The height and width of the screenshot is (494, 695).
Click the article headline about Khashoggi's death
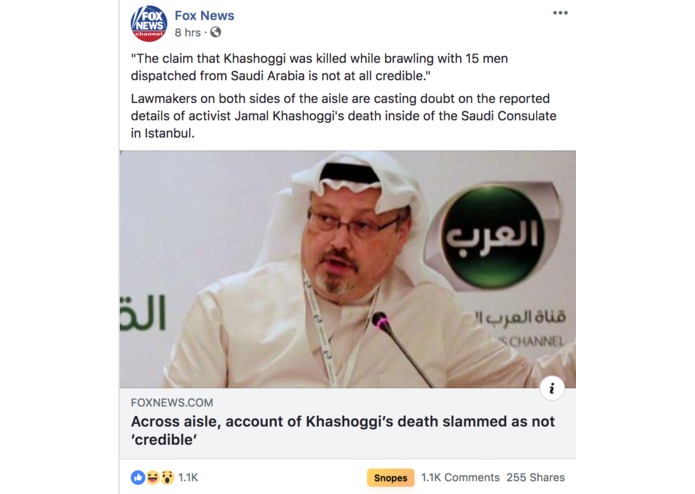click(343, 430)
